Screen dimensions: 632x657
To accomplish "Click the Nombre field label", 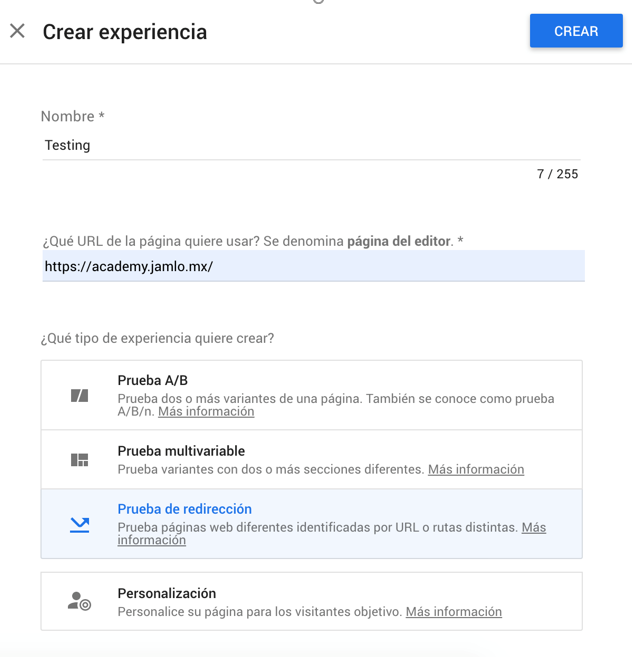I will (x=72, y=117).
